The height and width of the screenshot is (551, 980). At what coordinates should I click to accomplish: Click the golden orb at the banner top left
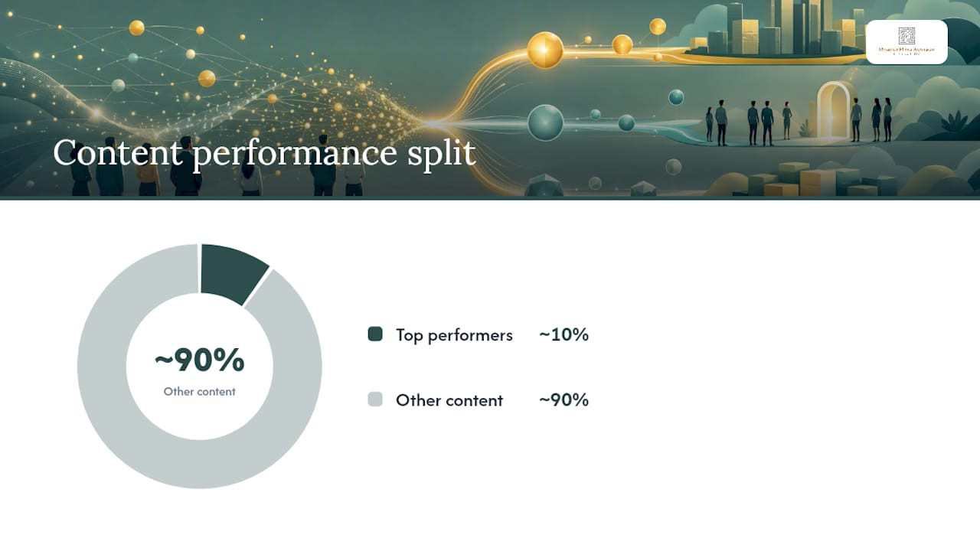pyautogui.click(x=136, y=28)
